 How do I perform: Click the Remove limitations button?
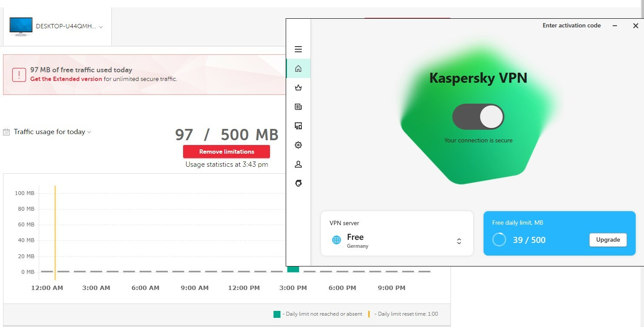pos(227,152)
